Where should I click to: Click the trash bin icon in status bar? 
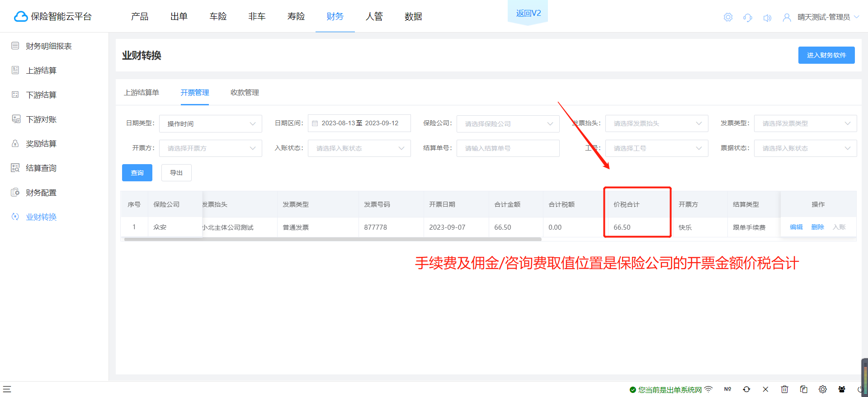click(x=784, y=389)
